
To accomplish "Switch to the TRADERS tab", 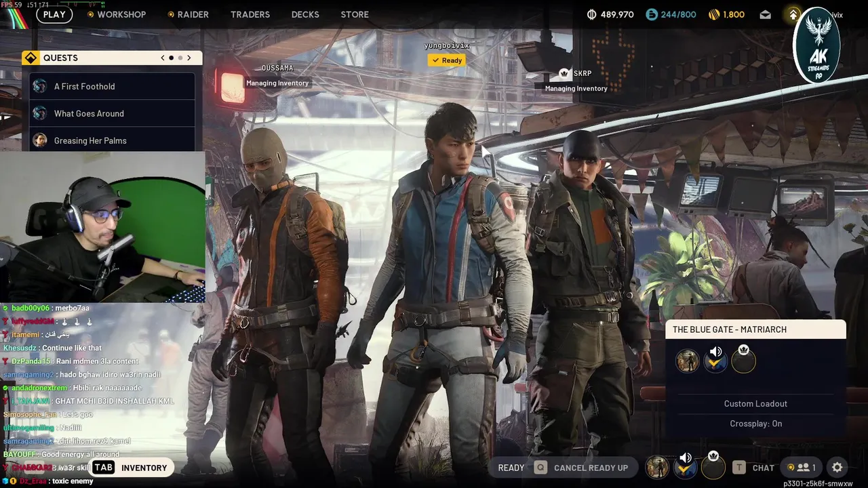I will point(250,14).
